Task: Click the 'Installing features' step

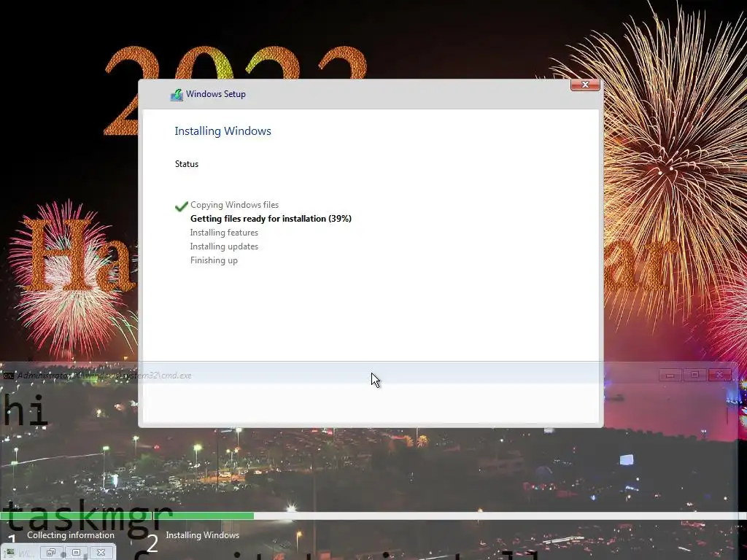Action: coord(224,233)
